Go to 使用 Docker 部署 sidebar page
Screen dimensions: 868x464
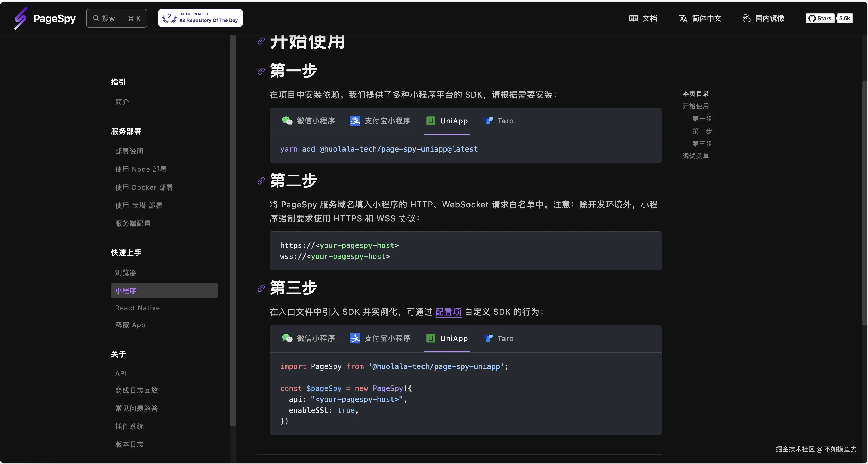click(144, 187)
